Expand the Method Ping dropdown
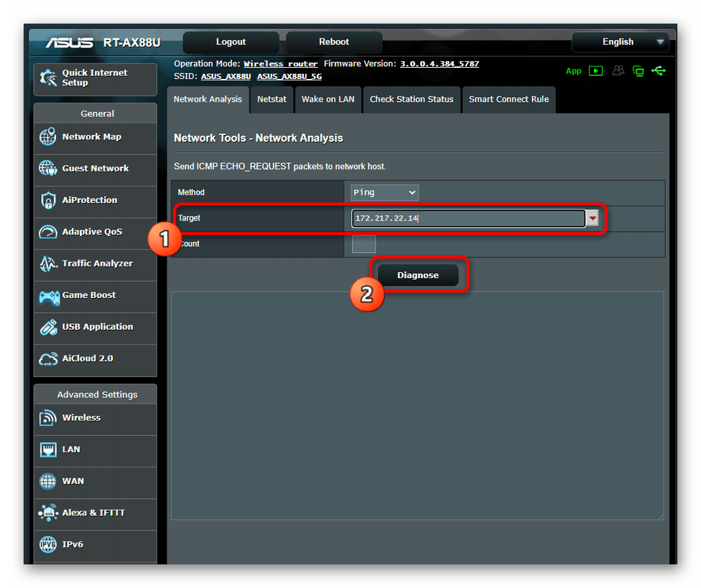 384,193
